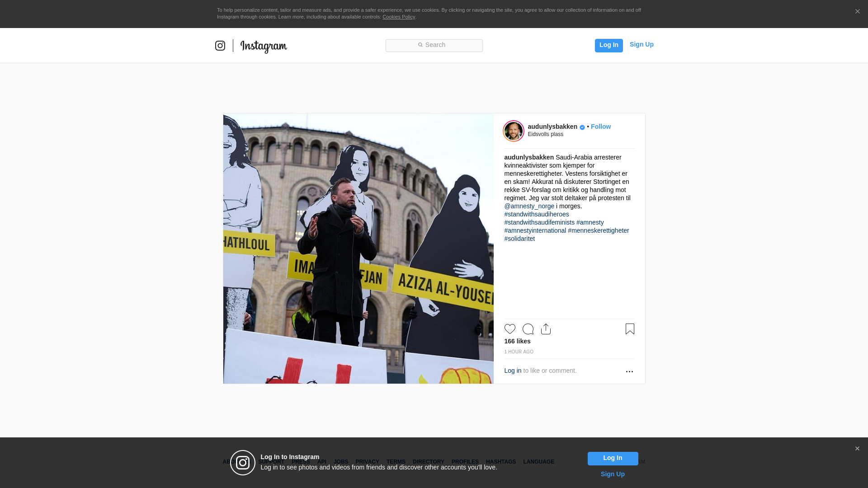Open hashtag #standwithsaudiheroes
Screen dimensions: 868x488
536,214
